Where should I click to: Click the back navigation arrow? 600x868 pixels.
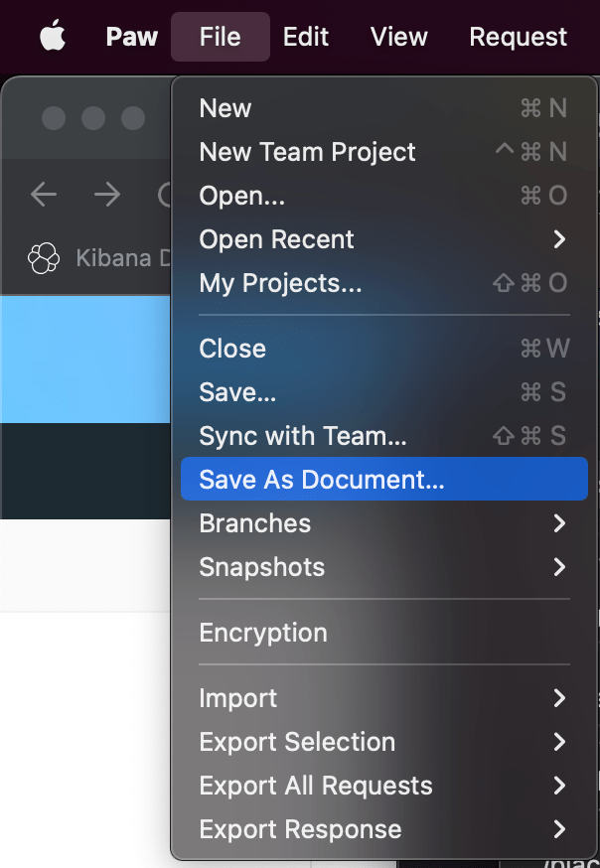pyautogui.click(x=44, y=195)
